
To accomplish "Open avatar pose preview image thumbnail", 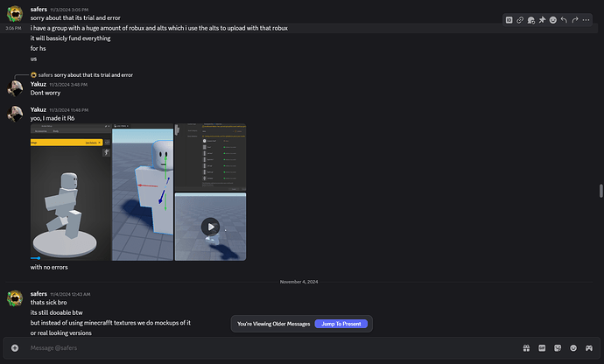I will pos(71,192).
